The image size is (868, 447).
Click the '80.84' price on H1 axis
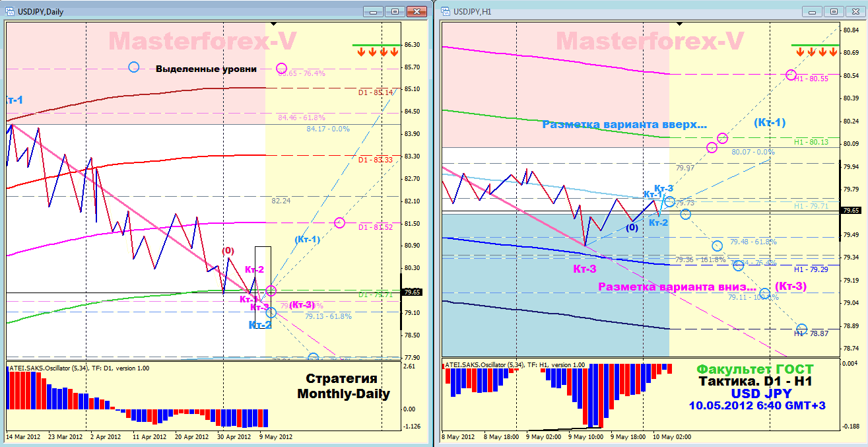pos(850,30)
